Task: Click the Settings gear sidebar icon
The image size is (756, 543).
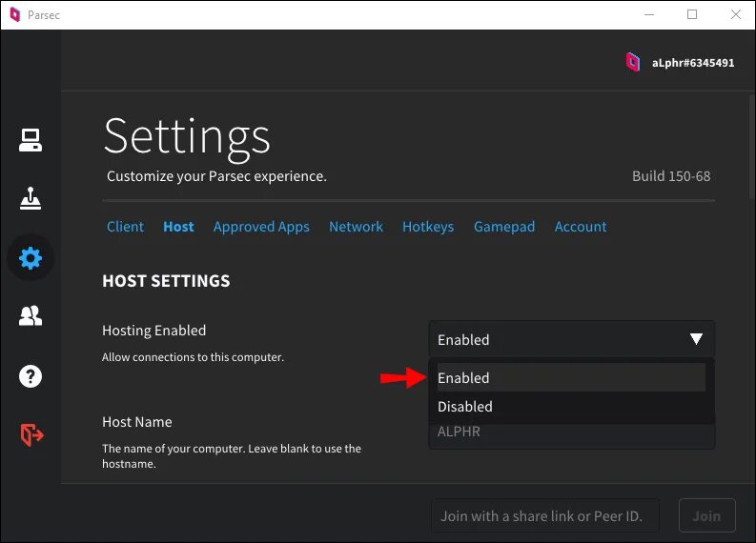Action: [31, 257]
